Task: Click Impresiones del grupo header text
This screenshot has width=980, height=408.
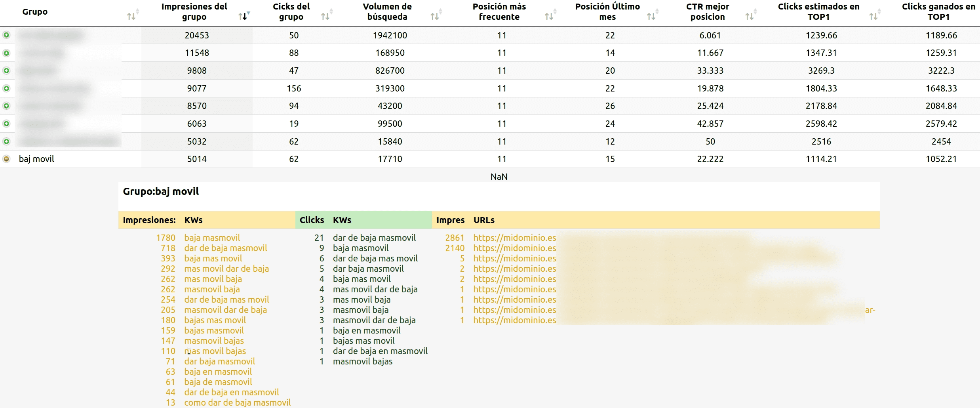Action: (194, 11)
